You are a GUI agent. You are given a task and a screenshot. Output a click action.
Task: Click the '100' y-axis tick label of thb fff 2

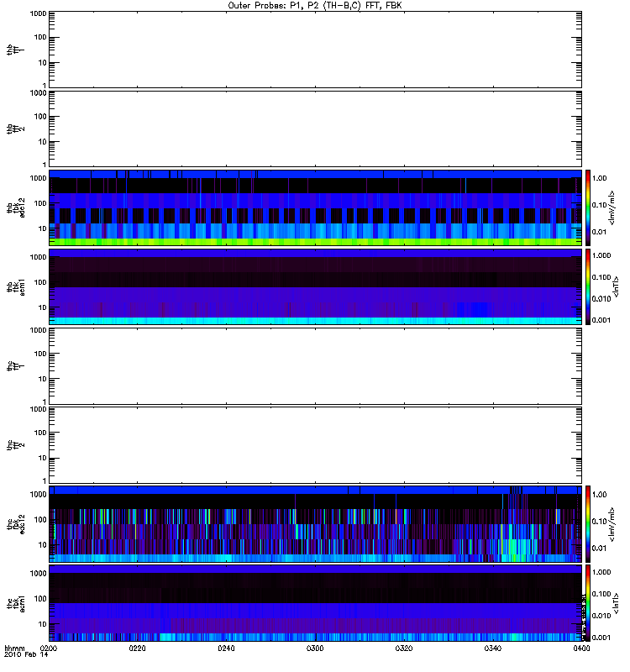pos(40,117)
